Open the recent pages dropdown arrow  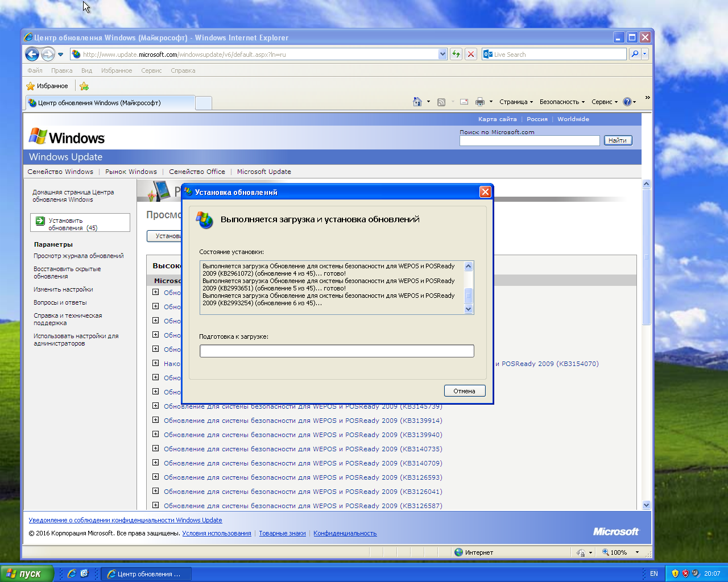60,55
